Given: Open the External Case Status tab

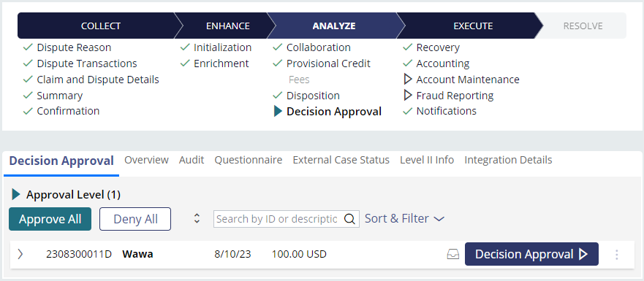Looking at the screenshot, I should point(341,160).
